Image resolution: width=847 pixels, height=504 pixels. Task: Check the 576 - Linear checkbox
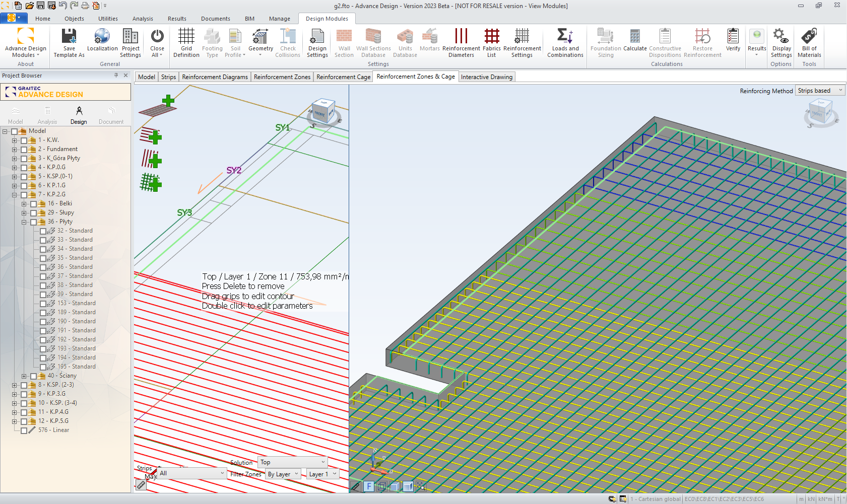point(24,430)
